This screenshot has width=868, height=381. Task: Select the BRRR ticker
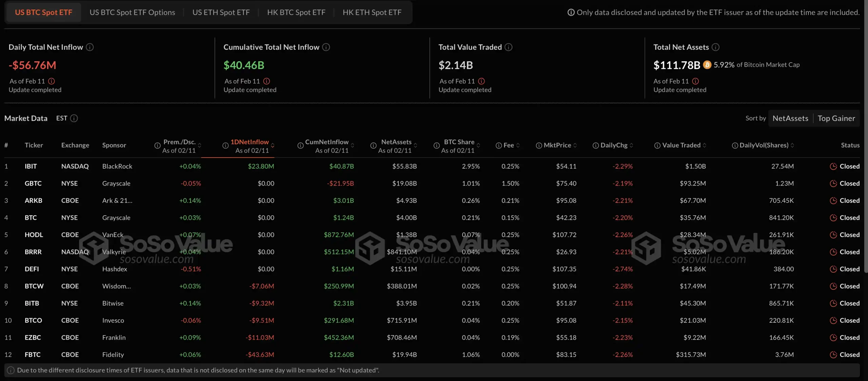(x=33, y=252)
